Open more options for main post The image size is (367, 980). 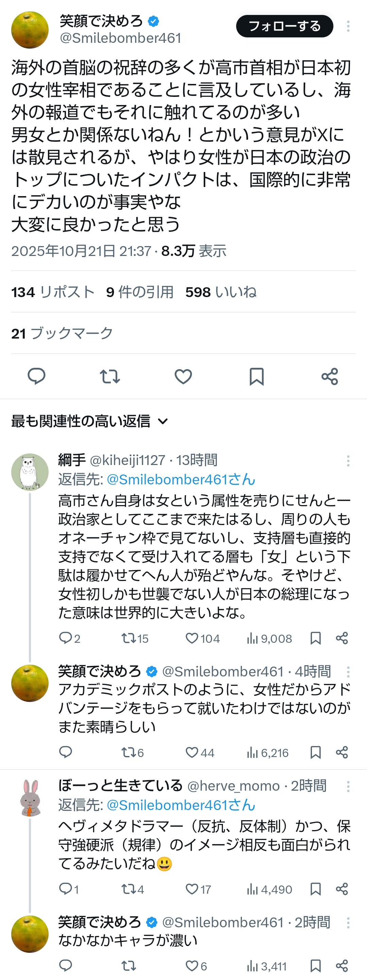[x=348, y=26]
